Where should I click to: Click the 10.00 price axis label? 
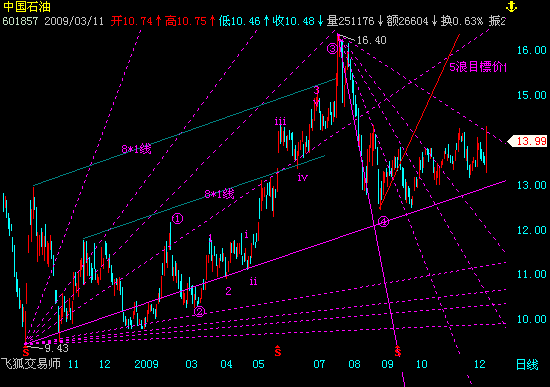point(532,319)
